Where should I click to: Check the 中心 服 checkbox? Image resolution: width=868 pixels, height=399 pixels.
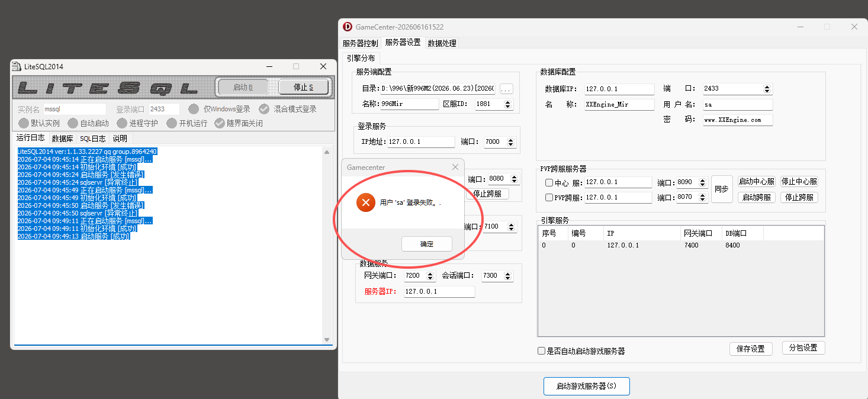(x=549, y=182)
